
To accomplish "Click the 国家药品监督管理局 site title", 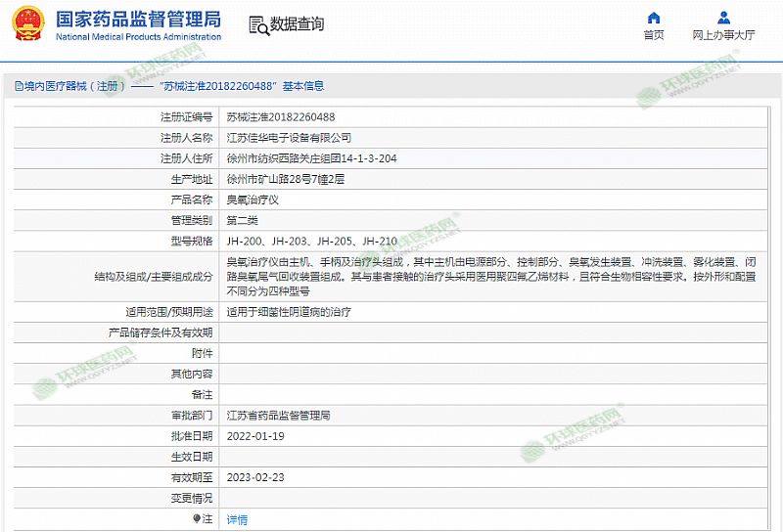I will pos(138,20).
